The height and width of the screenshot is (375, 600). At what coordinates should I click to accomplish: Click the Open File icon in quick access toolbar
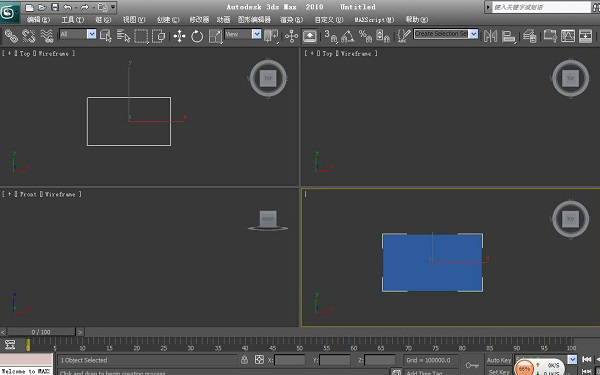click(42, 7)
